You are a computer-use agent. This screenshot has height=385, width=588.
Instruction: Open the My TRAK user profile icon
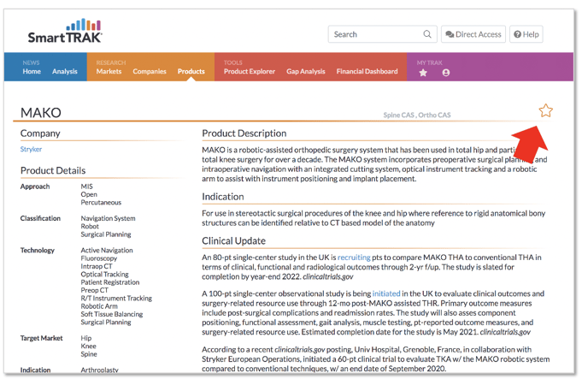445,73
